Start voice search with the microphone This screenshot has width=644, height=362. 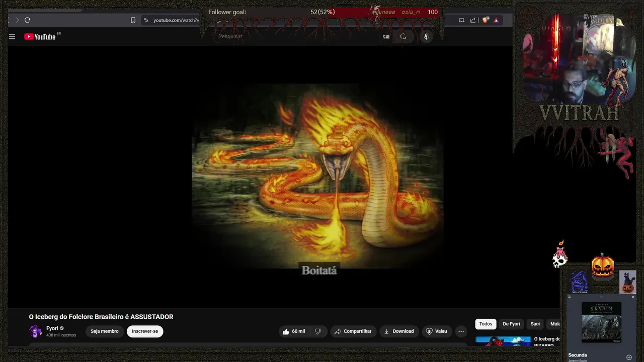[x=426, y=36]
